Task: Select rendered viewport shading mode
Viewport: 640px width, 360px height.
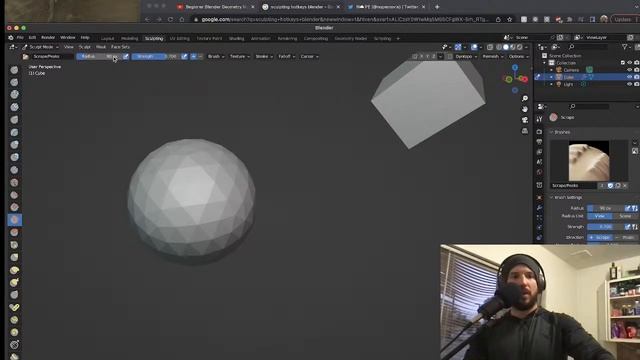Action: [x=520, y=47]
